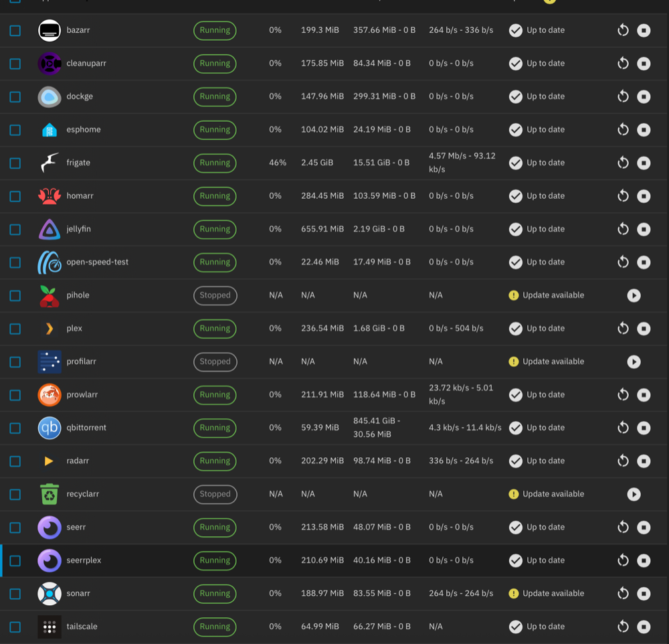Click the Stopped badge for pihole
This screenshot has width=669, height=644.
pyautogui.click(x=215, y=295)
